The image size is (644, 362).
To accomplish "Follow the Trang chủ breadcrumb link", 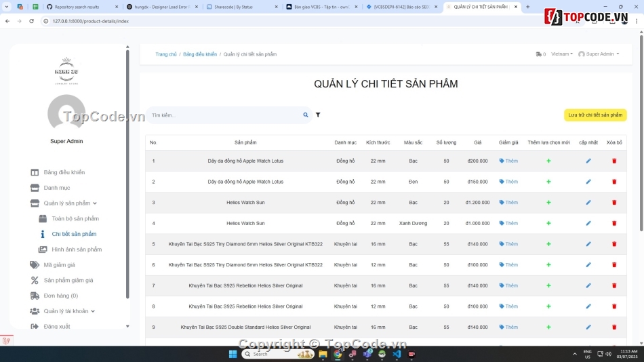I will click(165, 54).
